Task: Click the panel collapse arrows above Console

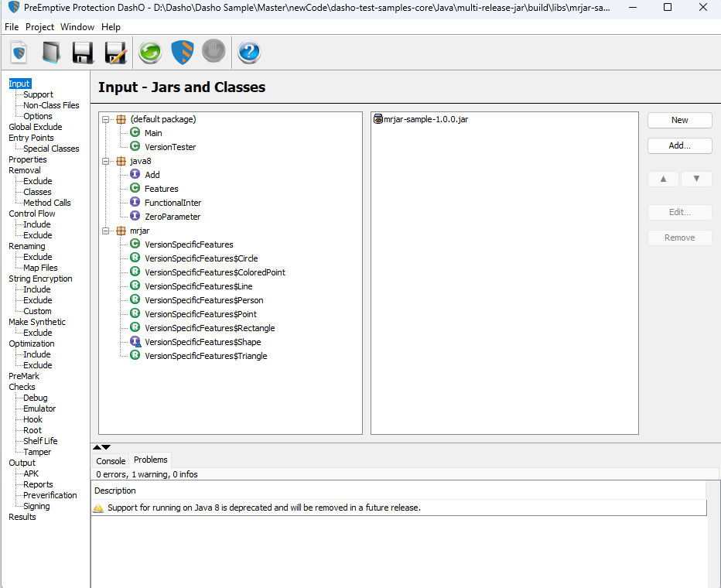Action: [101, 447]
